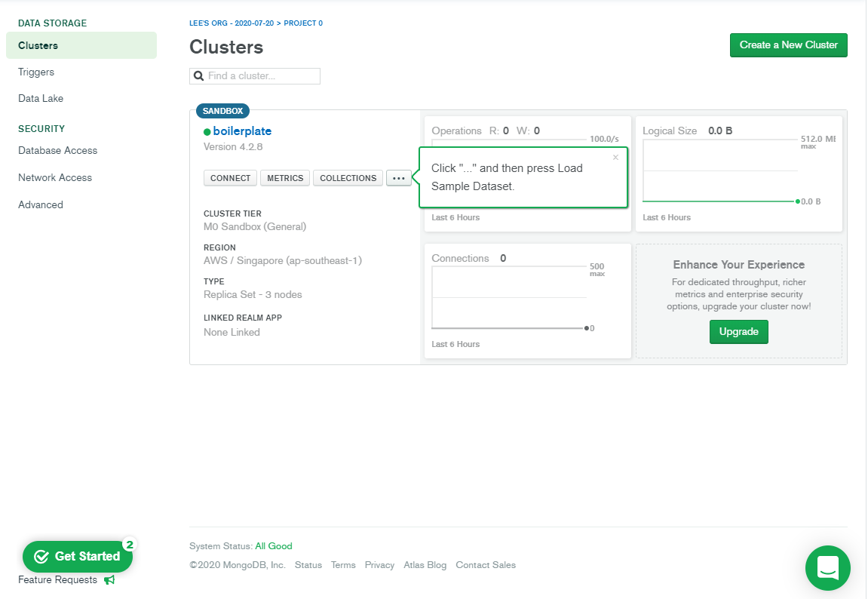Screen dimensions: 868x599
Task: Close the Load Sample Dataset tooltip
Action: click(615, 158)
